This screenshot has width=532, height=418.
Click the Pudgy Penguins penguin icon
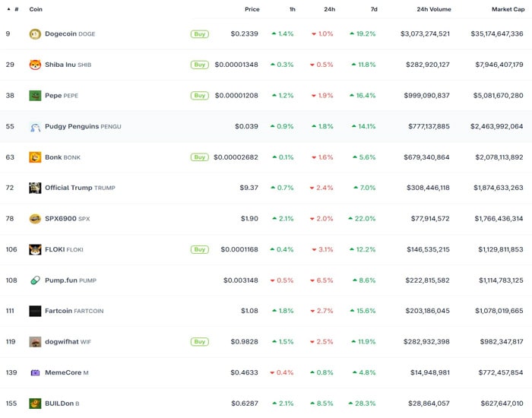point(35,127)
